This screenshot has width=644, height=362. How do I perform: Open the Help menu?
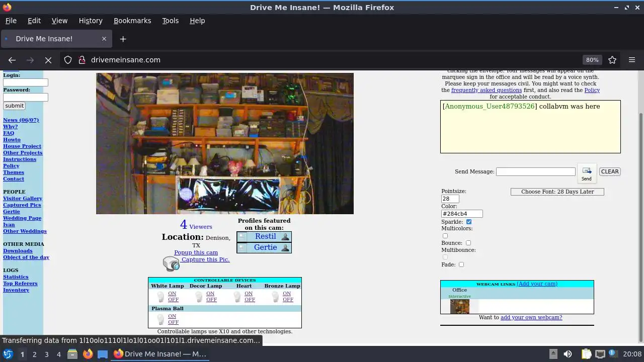point(197,21)
